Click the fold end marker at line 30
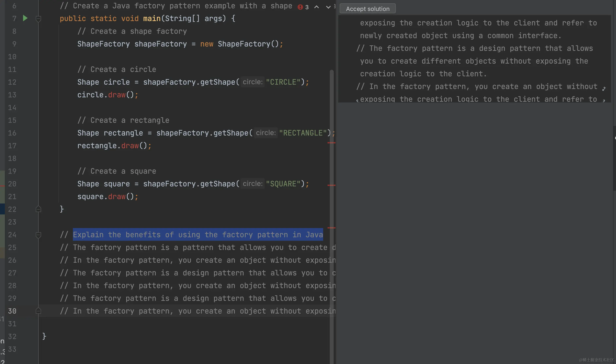The width and height of the screenshot is (616, 364). [38, 311]
